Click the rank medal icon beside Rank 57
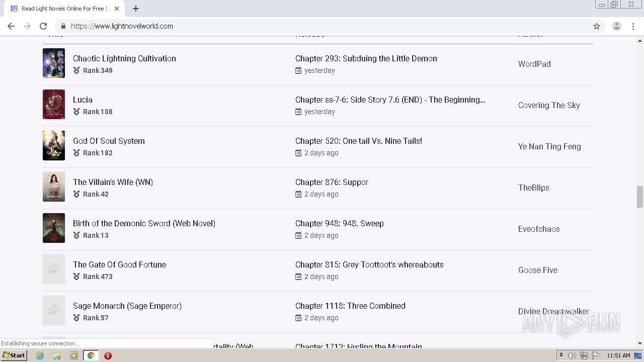Image resolution: width=644 pixels, height=362 pixels. point(76,318)
